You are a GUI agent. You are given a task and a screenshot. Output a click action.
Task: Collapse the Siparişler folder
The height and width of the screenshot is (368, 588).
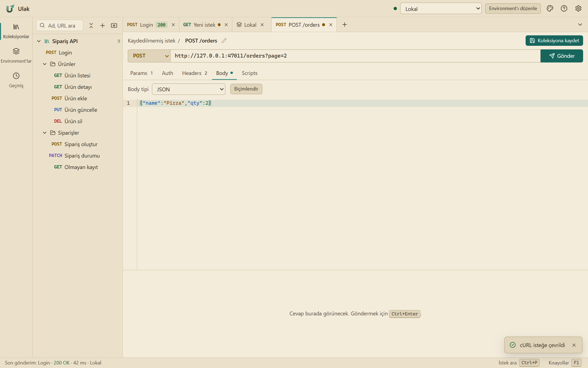(x=45, y=133)
